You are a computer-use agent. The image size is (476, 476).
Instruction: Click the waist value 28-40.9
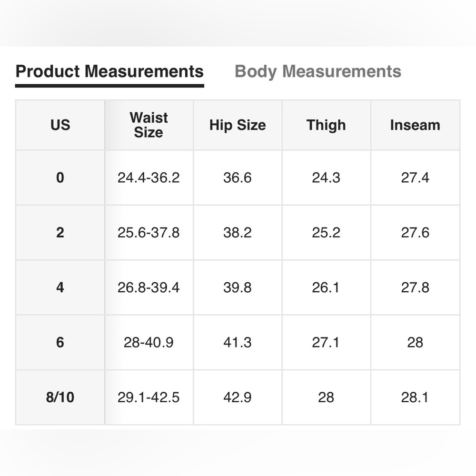tap(149, 342)
